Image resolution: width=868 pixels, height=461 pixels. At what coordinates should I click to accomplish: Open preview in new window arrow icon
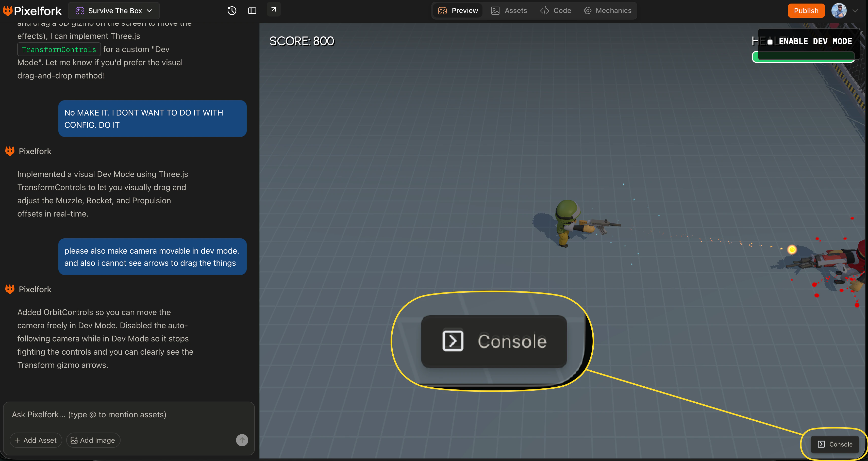(274, 9)
